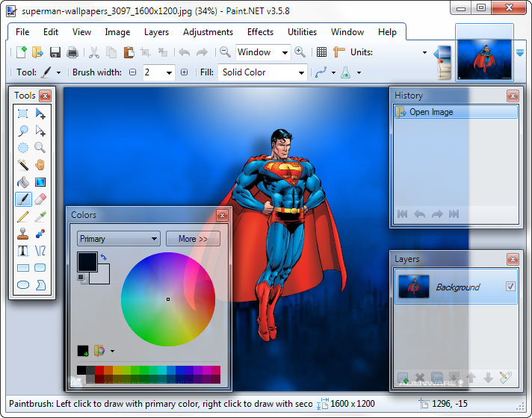Select the Text tool
The height and width of the screenshot is (418, 532).
(22, 251)
